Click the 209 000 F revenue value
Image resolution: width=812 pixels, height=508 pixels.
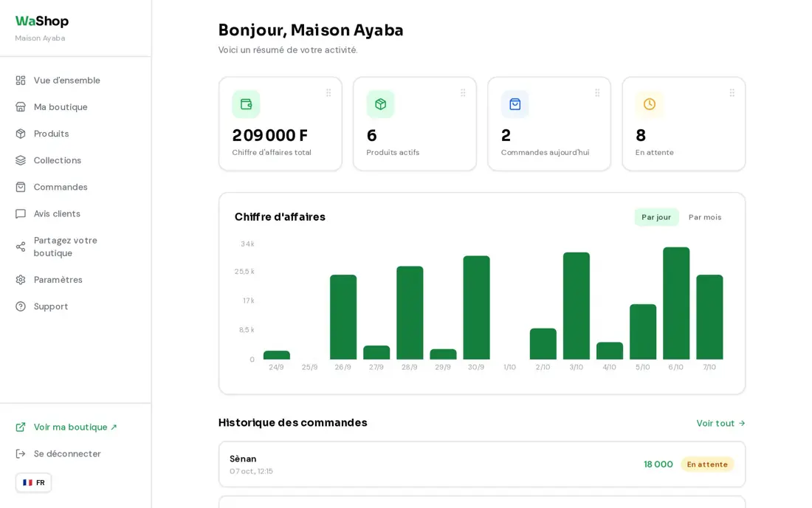tap(269, 135)
